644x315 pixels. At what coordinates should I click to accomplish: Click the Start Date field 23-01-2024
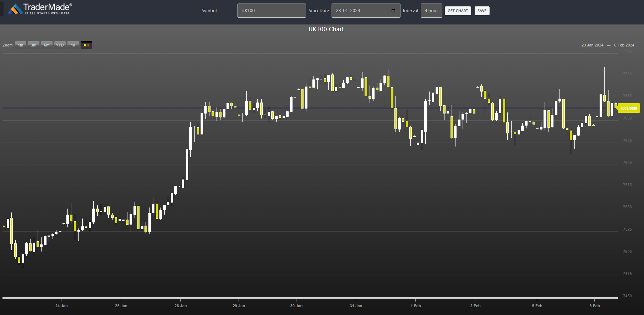pos(366,11)
